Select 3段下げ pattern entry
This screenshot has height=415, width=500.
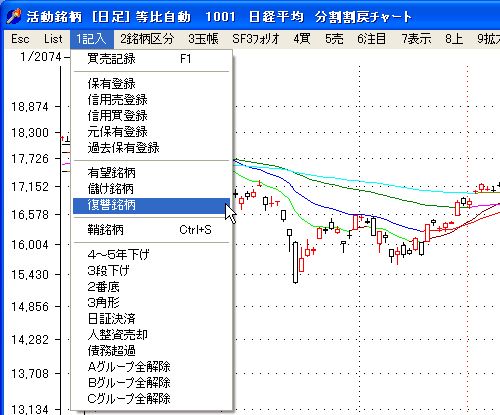[151, 270]
